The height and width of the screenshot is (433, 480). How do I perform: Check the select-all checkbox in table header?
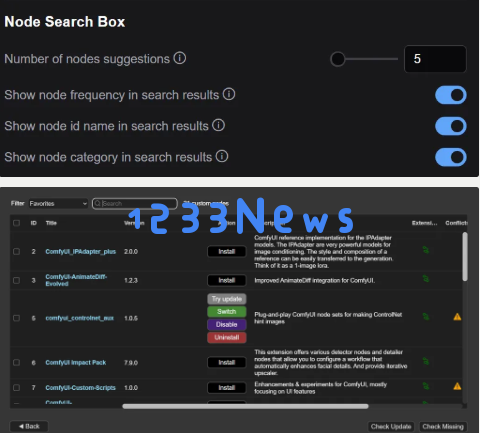click(16, 223)
